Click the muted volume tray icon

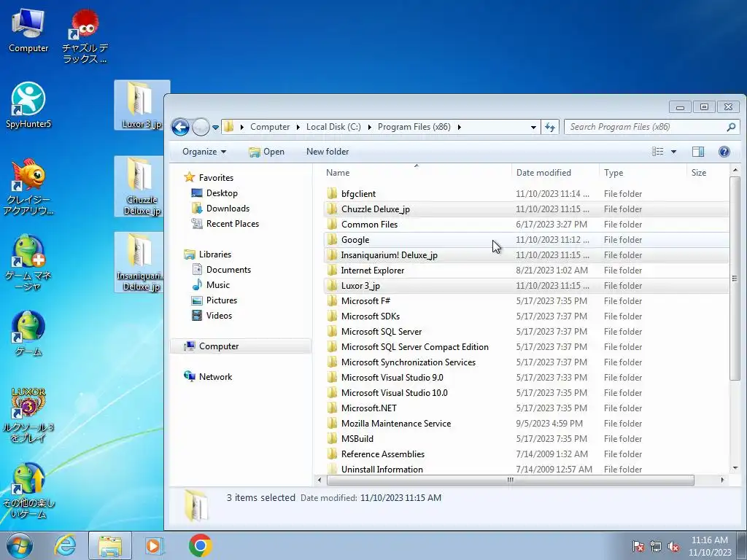point(673,547)
